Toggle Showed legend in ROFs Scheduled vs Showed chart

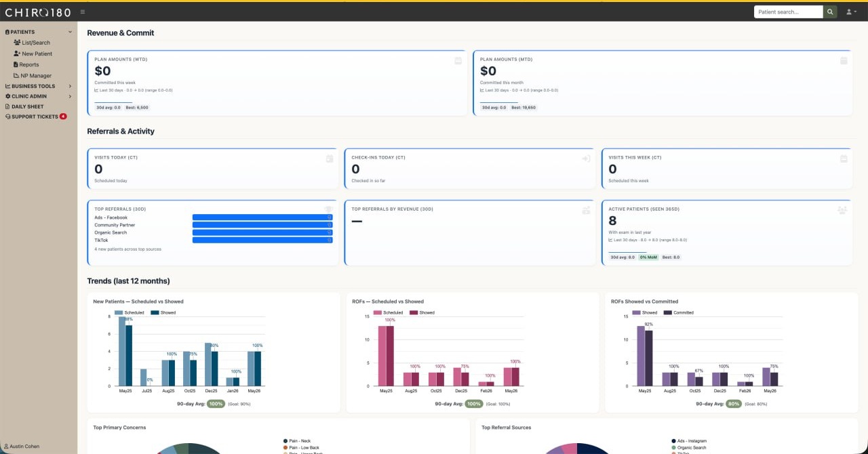422,312
